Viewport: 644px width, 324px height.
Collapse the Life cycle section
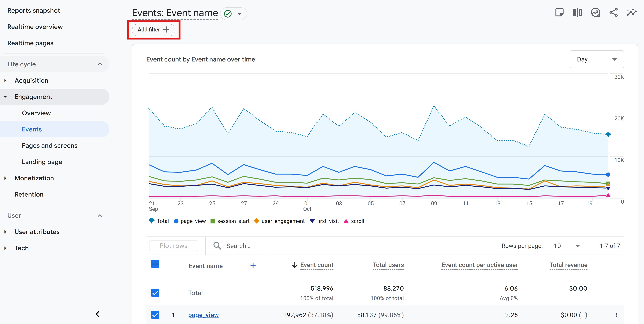100,64
